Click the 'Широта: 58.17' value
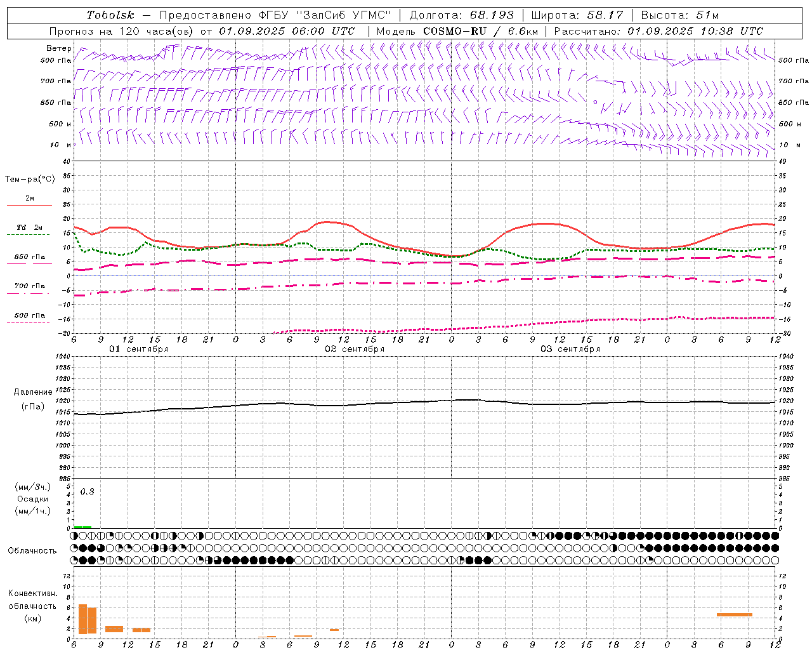 click(577, 15)
